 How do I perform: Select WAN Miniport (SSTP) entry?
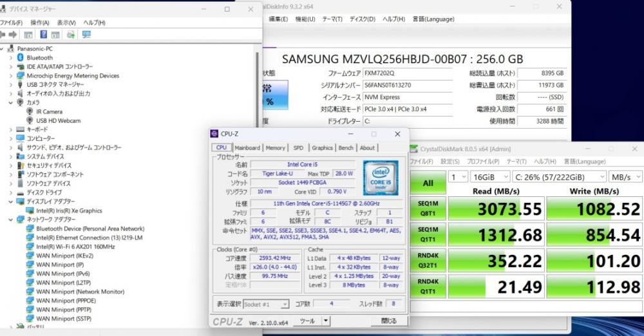[x=64, y=319]
